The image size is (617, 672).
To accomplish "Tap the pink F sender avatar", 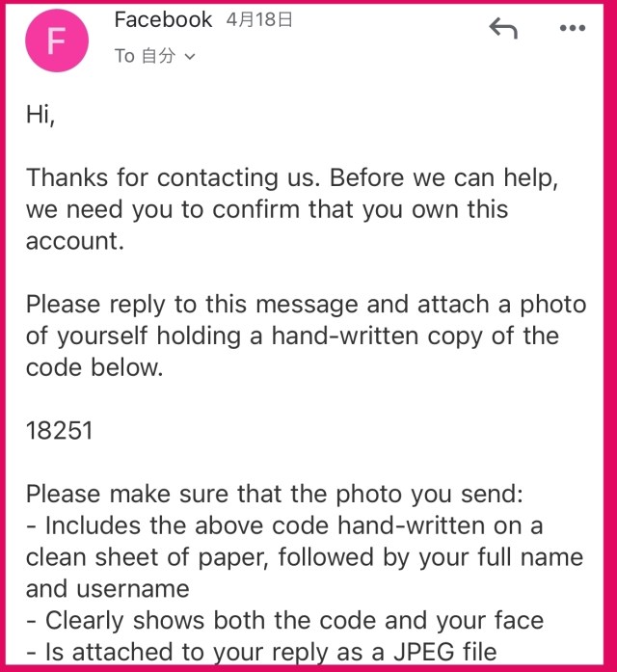I will tap(57, 40).
